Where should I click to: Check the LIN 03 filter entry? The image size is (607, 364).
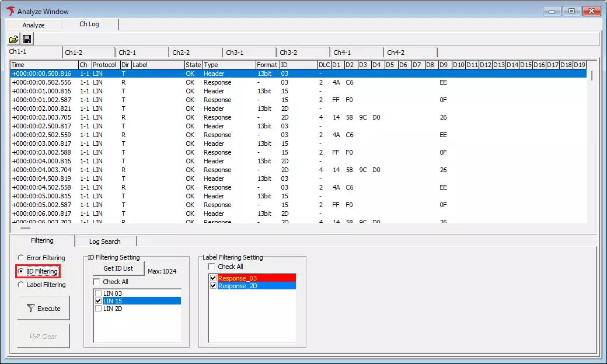pos(98,292)
